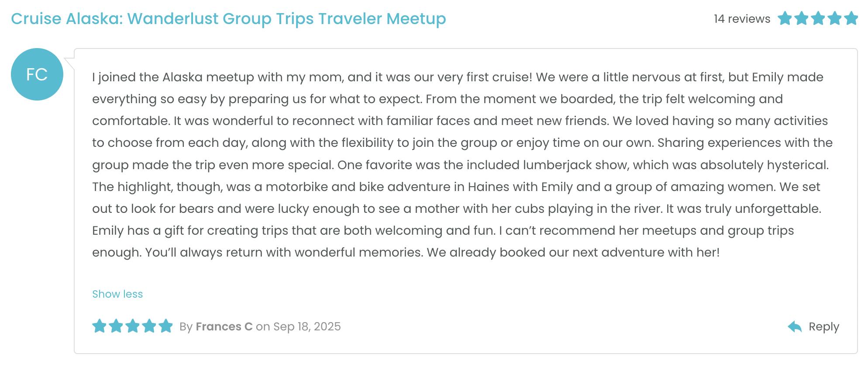Collapse the review with "Show less"
The image size is (868, 375).
pos(117,294)
